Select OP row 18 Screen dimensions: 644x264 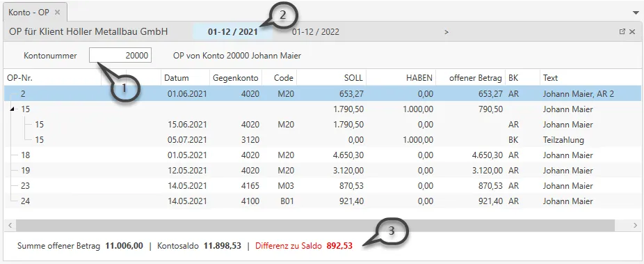point(323,155)
